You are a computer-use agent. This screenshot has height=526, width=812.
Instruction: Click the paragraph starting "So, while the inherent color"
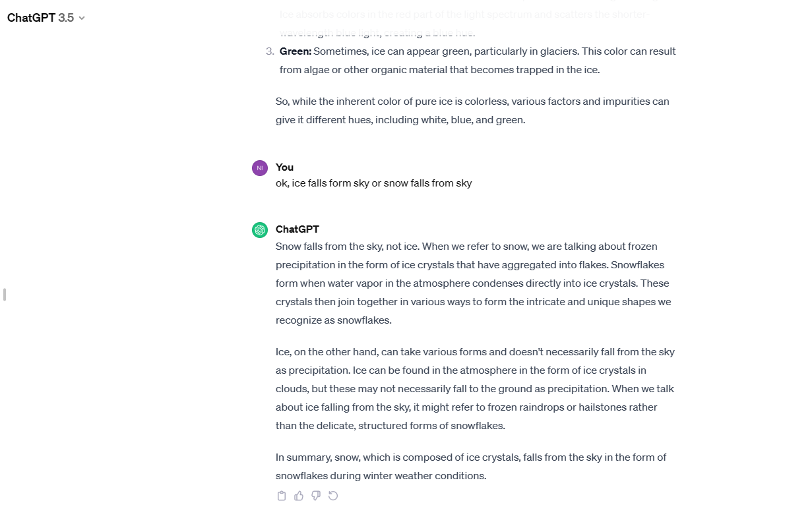pyautogui.click(x=472, y=111)
